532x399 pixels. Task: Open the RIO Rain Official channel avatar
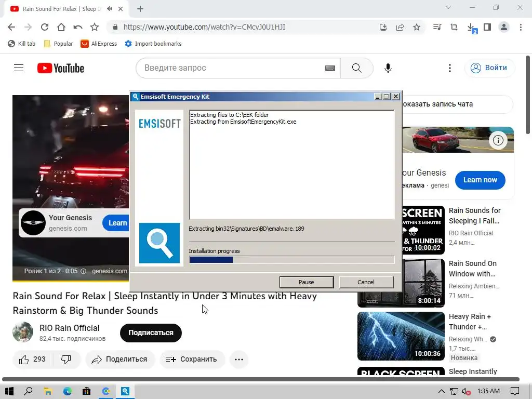(23, 332)
